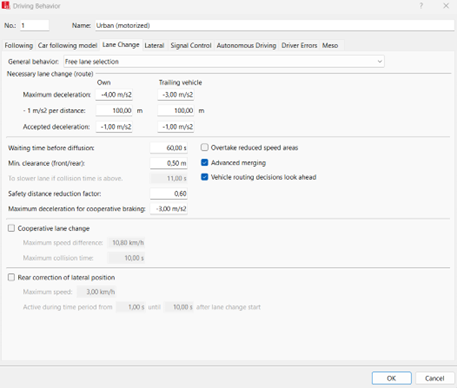The height and width of the screenshot is (388, 457).
Task: Click the Cancel button
Action: [435, 378]
